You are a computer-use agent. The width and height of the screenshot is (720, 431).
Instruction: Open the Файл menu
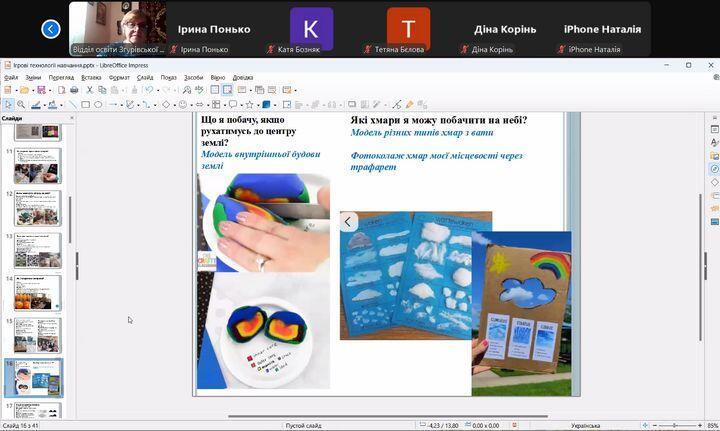11,78
